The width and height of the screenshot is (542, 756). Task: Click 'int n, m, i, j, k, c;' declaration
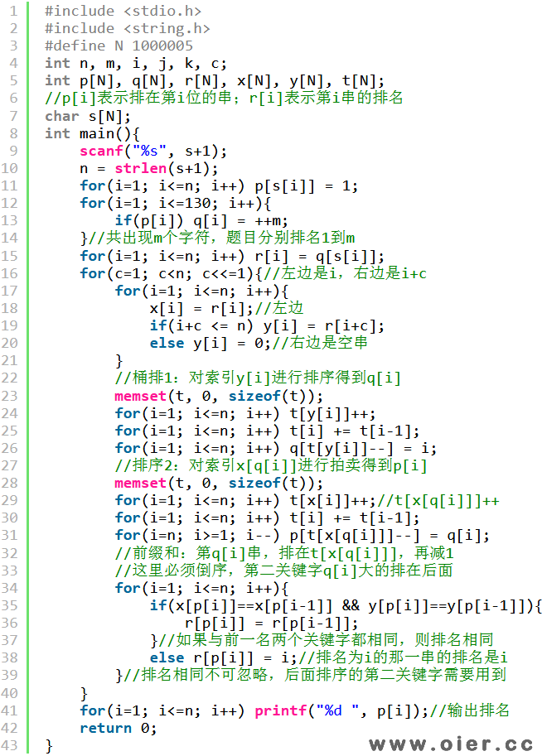tap(136, 63)
